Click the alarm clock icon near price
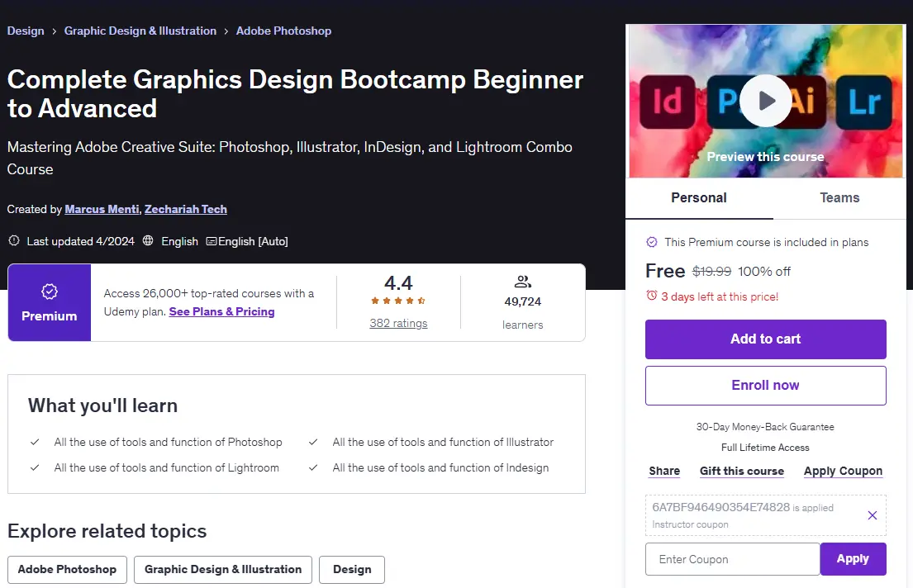Screen dimensions: 913x588 [652, 296]
